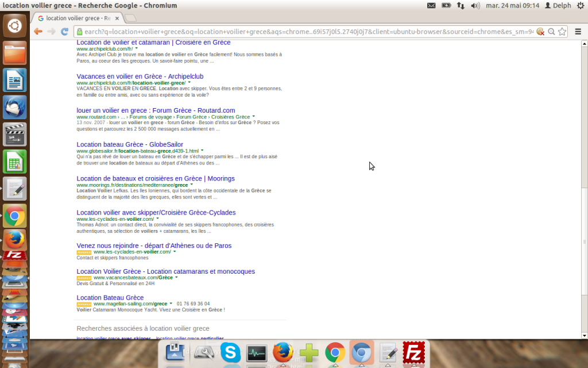Open 'Venez nous rejoindre' ad link
Image resolution: width=588 pixels, height=368 pixels.
[154, 246]
